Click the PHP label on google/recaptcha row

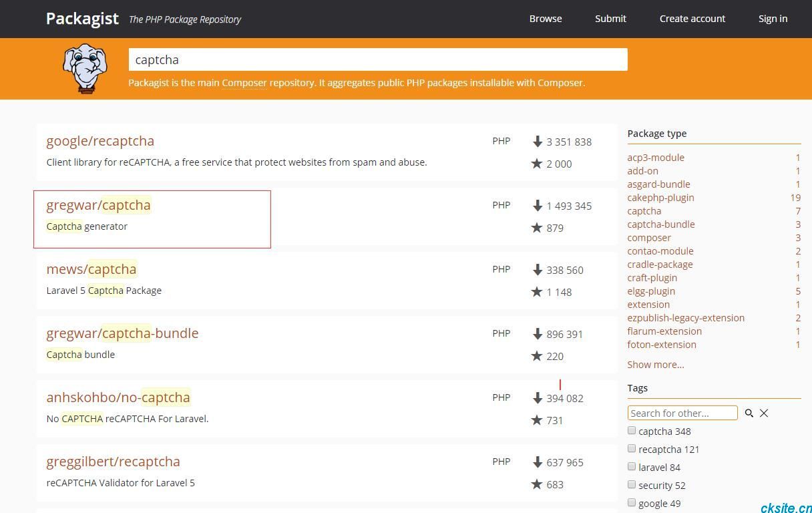point(501,141)
